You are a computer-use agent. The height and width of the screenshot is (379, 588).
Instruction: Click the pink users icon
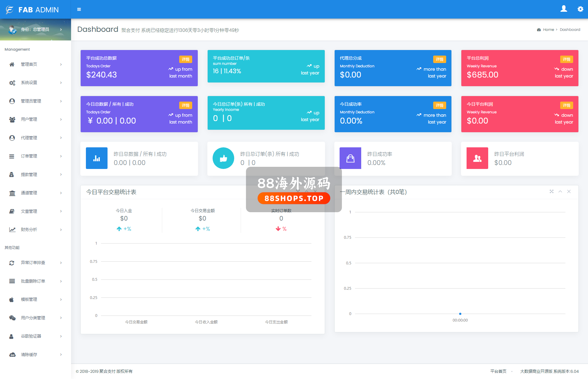[x=477, y=158]
